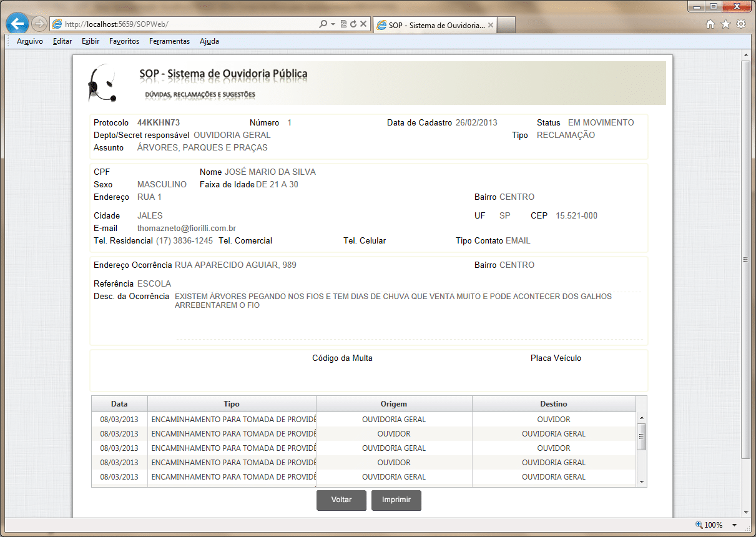Click the Data column header
Screen dimensions: 756x537
(119, 404)
